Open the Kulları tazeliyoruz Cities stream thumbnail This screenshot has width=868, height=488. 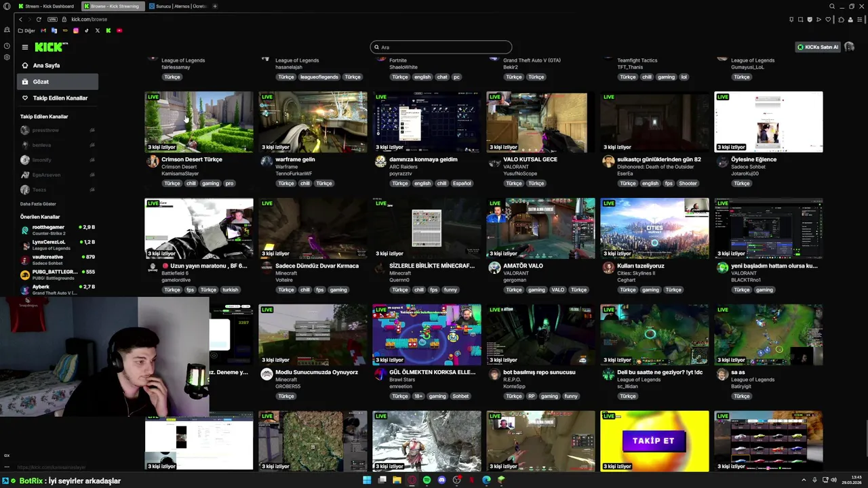tap(654, 228)
